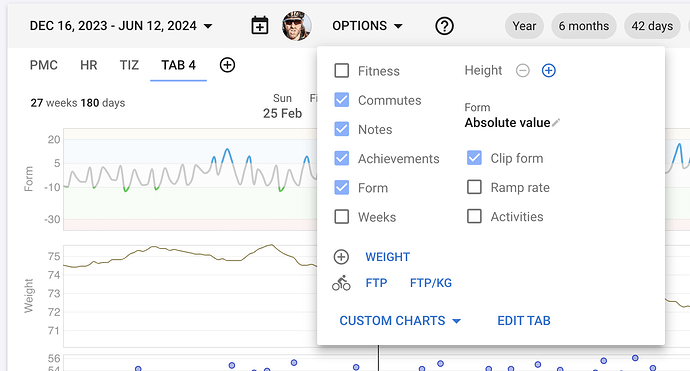
Task: Expand the CUSTOM CHARTS dropdown
Action: [x=400, y=321]
